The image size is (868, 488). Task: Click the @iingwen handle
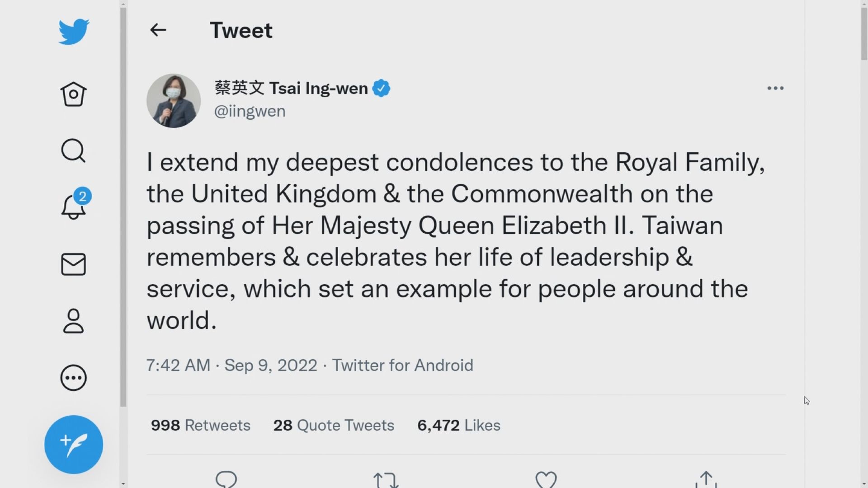(x=250, y=111)
